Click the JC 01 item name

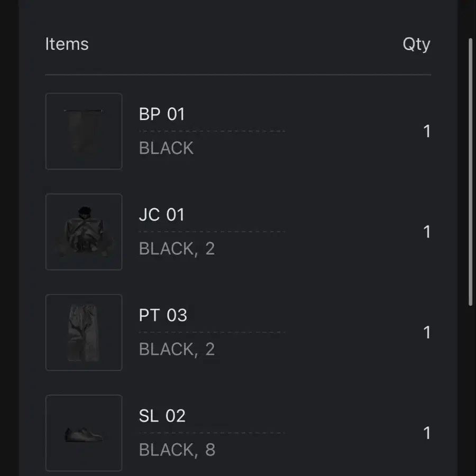coord(162,215)
